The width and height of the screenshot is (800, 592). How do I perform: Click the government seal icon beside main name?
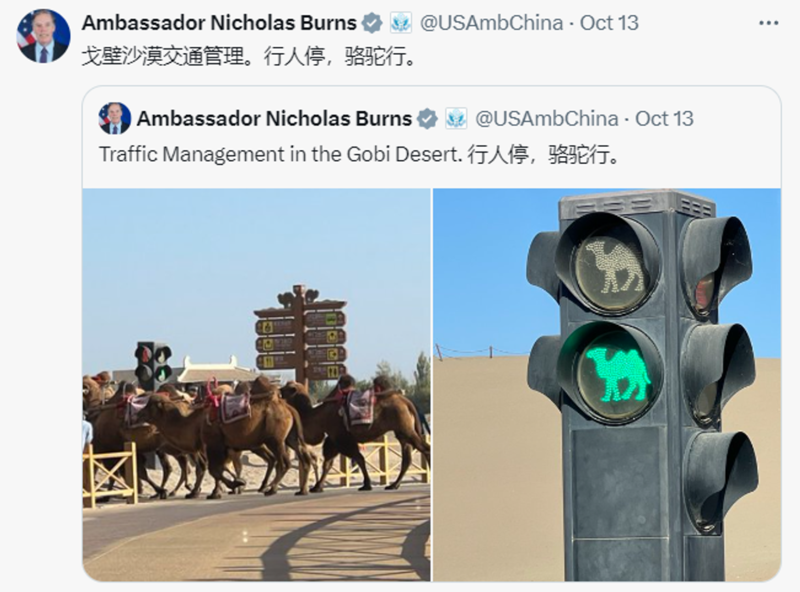pyautogui.click(x=401, y=23)
